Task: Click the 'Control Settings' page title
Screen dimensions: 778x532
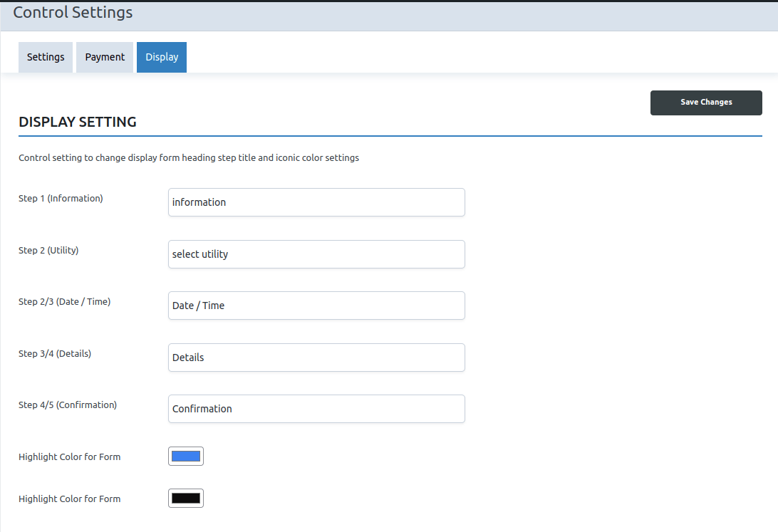Action: pyautogui.click(x=73, y=12)
